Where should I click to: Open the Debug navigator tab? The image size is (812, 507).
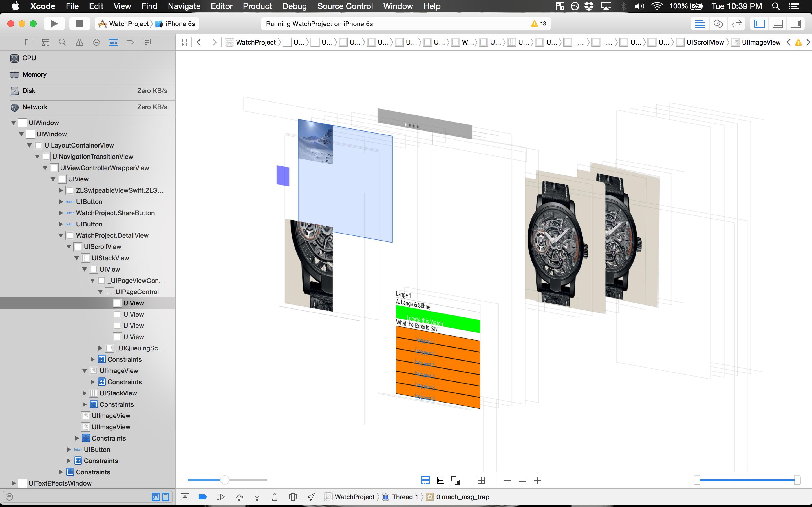pyautogui.click(x=113, y=42)
